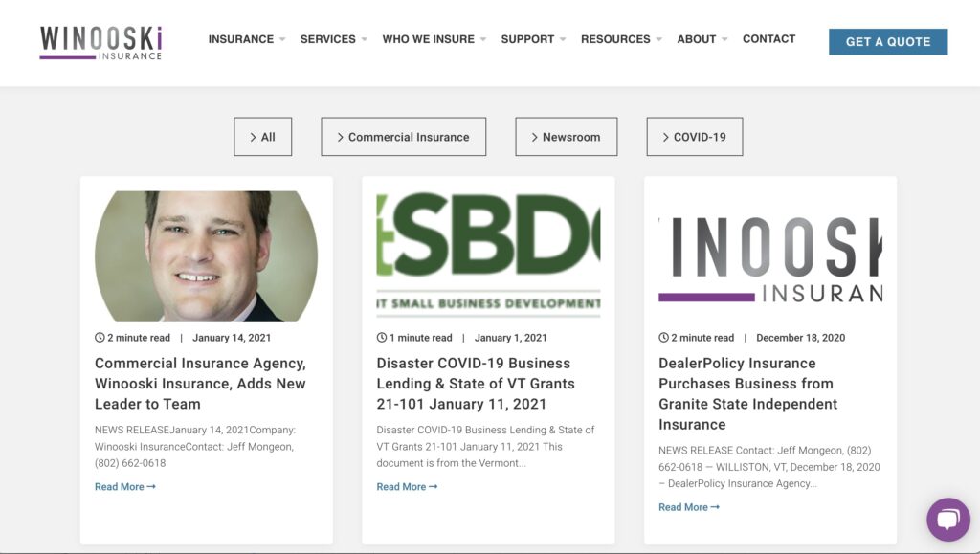Open the About menu

(697, 39)
